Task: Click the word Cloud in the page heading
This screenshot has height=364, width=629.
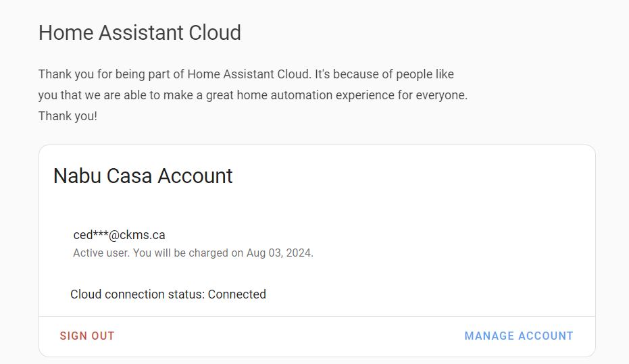Action: click(x=214, y=32)
